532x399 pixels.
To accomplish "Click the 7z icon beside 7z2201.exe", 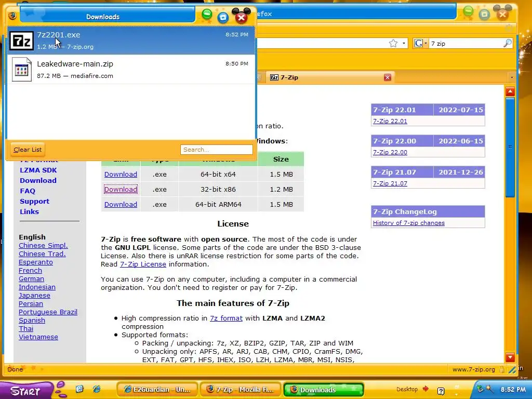I will 21,41.
